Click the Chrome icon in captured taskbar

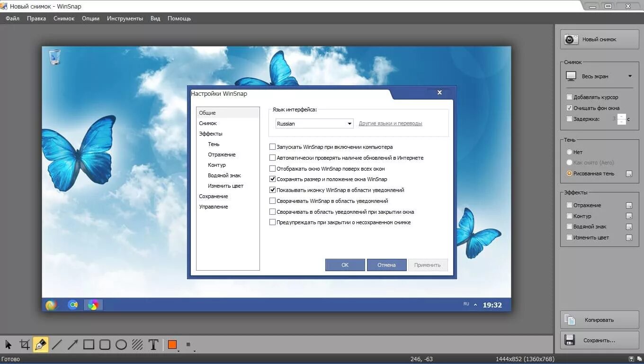coord(73,305)
